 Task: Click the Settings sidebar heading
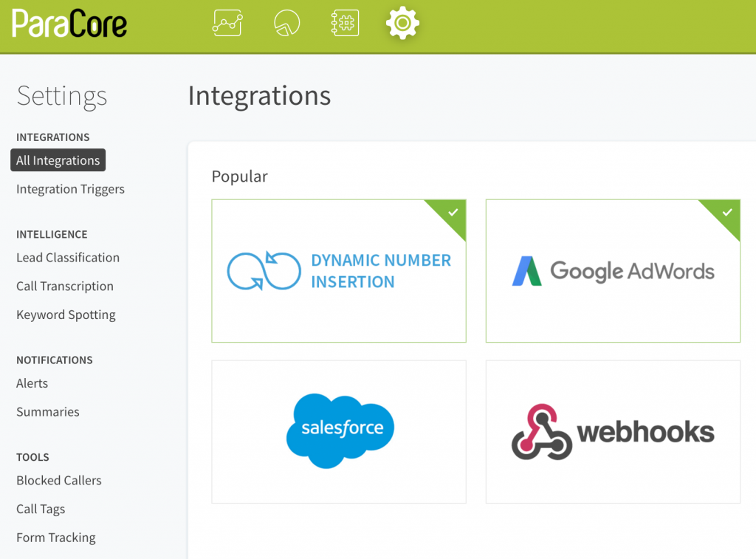62,97
